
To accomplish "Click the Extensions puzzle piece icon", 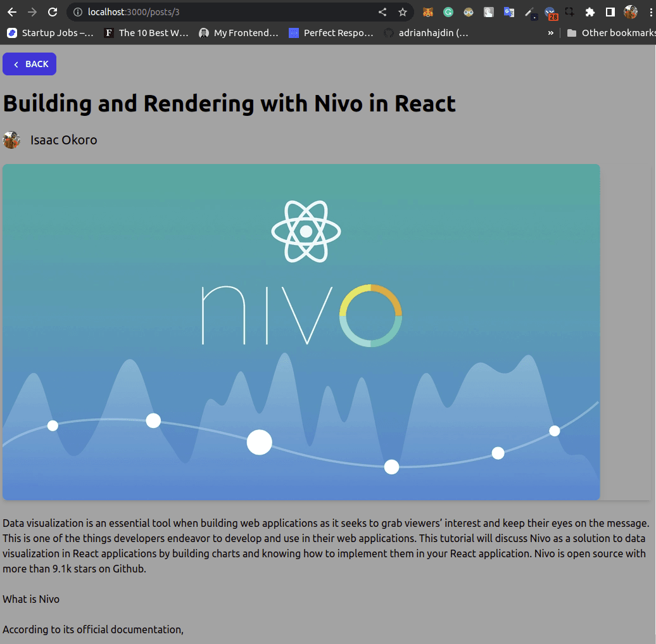I will click(x=590, y=12).
